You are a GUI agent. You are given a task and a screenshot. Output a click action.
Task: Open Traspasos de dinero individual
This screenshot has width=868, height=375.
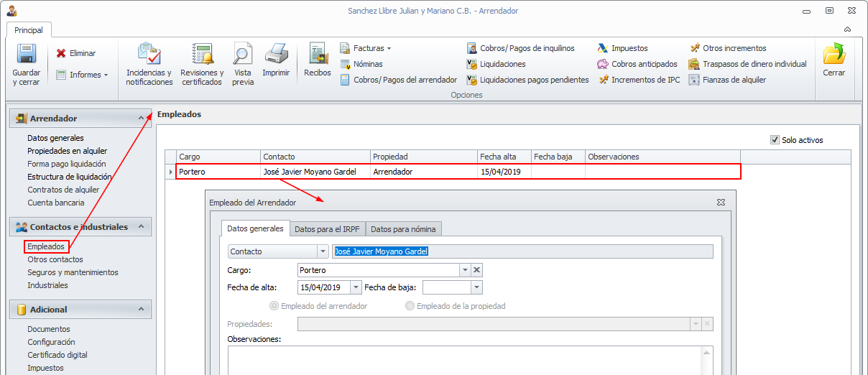[x=748, y=64]
